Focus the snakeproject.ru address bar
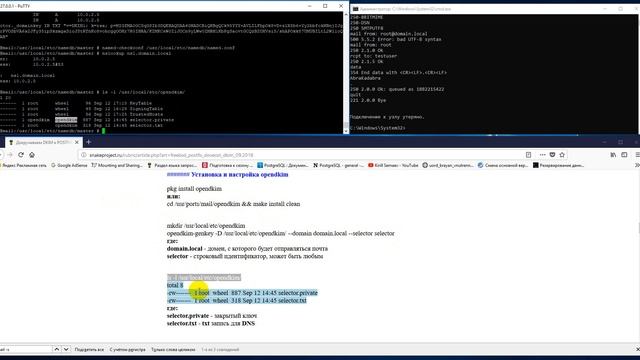 (x=302, y=155)
